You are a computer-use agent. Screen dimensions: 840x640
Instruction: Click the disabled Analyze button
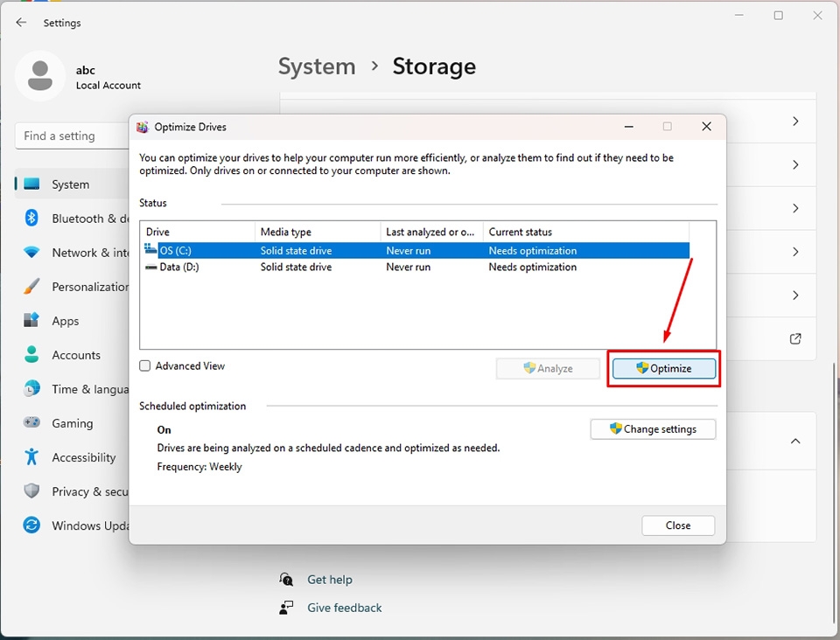pos(548,368)
